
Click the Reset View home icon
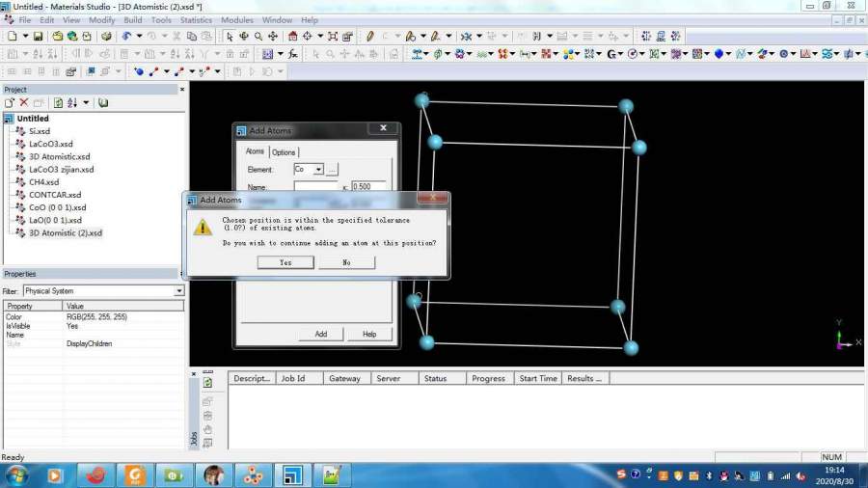click(x=293, y=36)
